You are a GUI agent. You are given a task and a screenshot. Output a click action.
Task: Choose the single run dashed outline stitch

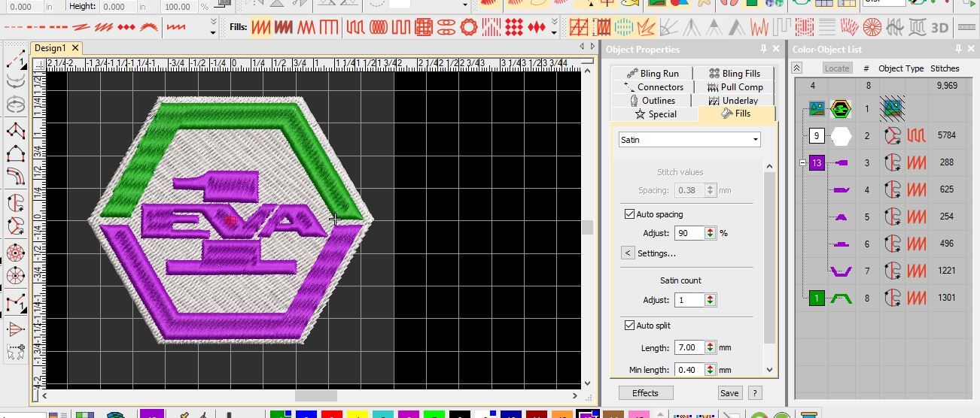14,28
